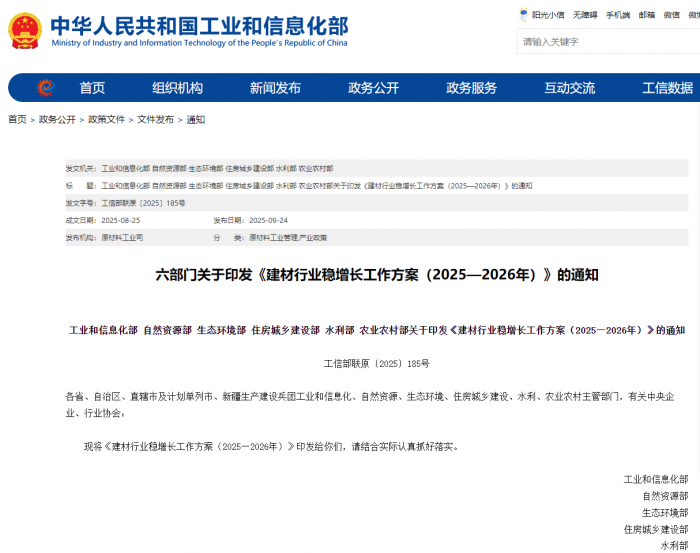Open the 邮箱 mailbox link
Image resolution: width=700 pixels, height=553 pixels.
pyautogui.click(x=647, y=15)
